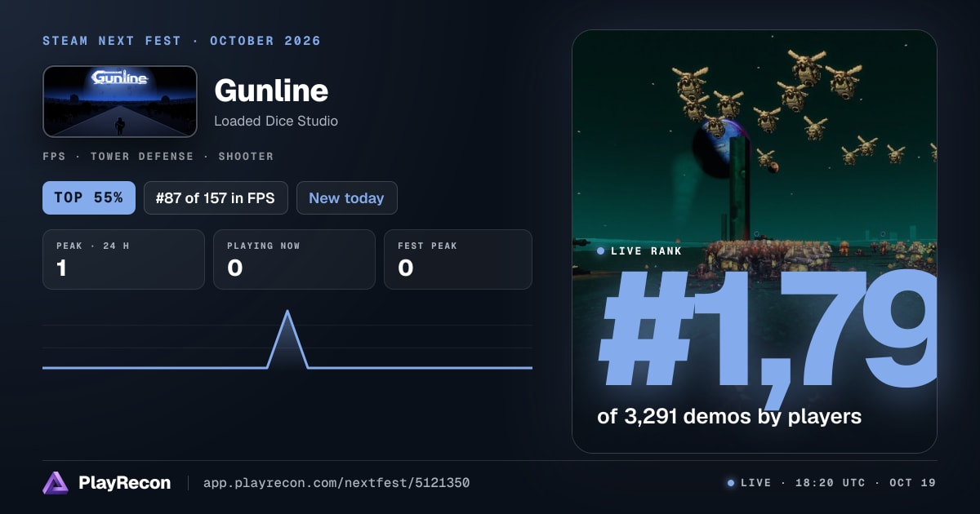Click the LIVE status dot in footer
The image size is (980, 514).
731,483
